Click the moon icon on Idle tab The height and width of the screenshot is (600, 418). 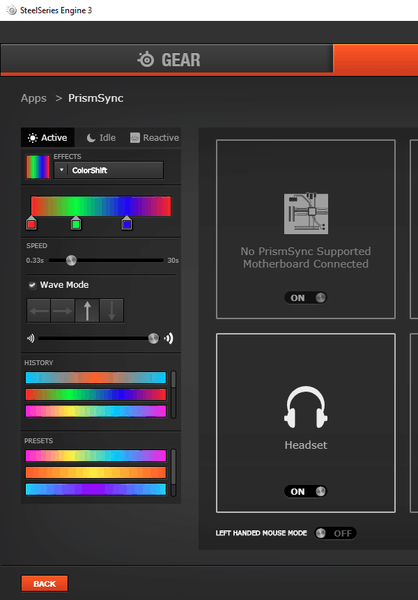pyautogui.click(x=91, y=138)
